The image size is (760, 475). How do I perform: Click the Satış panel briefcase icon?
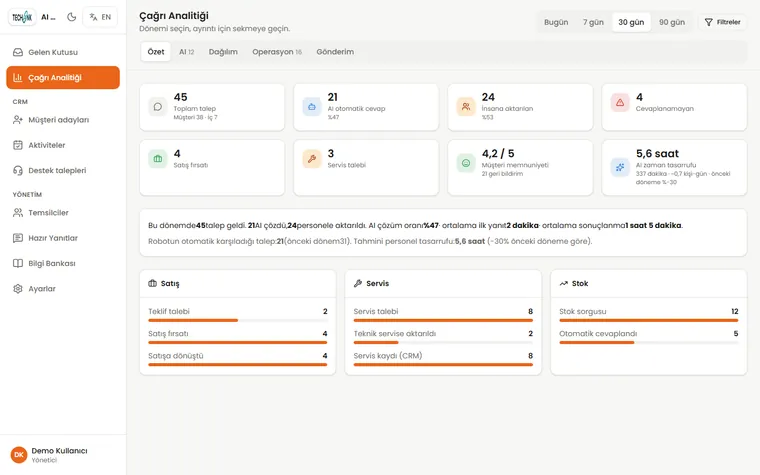[x=152, y=283]
